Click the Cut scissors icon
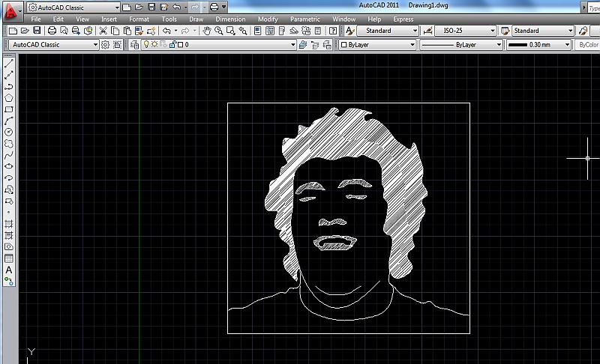600x364 pixels. click(x=103, y=31)
